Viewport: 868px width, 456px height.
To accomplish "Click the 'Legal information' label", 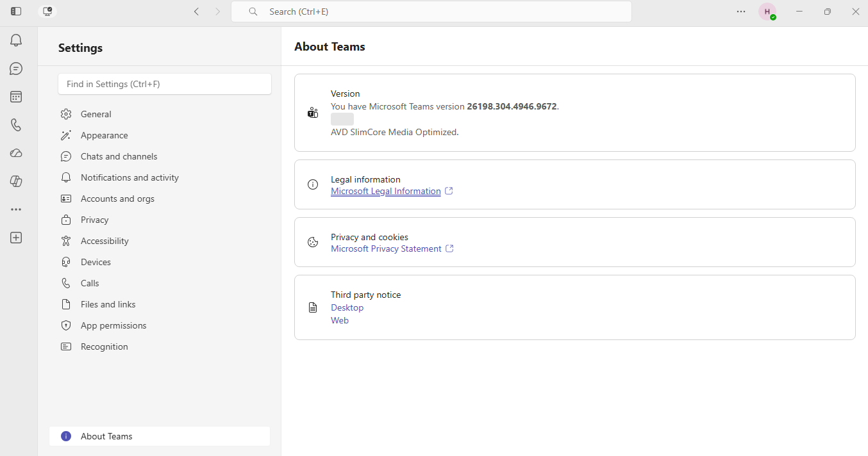I will [365, 179].
